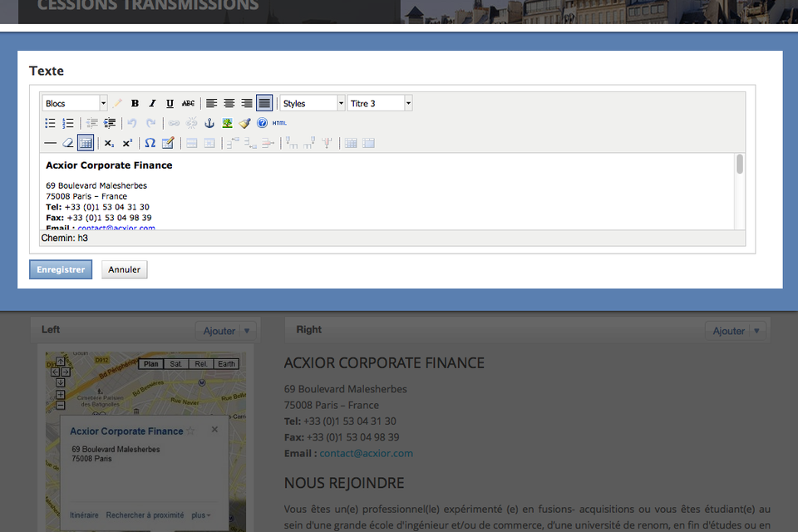Open the HTML source editor

(x=279, y=123)
